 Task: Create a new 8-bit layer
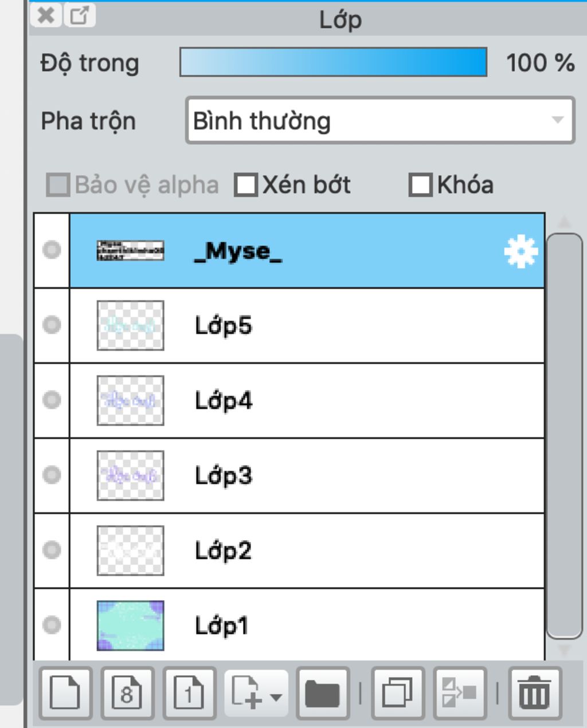(x=127, y=693)
